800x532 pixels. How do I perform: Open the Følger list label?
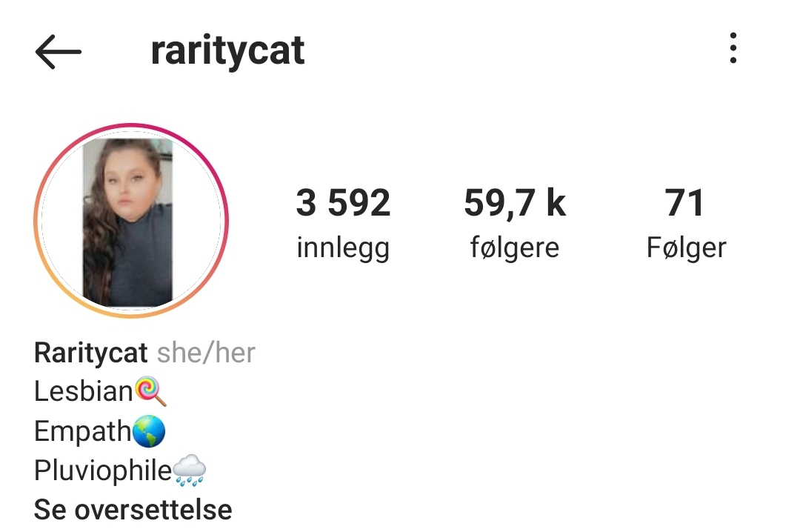tap(686, 248)
